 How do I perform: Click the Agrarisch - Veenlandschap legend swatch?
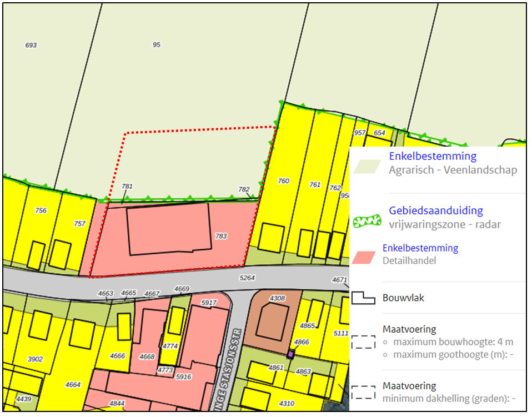(367, 167)
